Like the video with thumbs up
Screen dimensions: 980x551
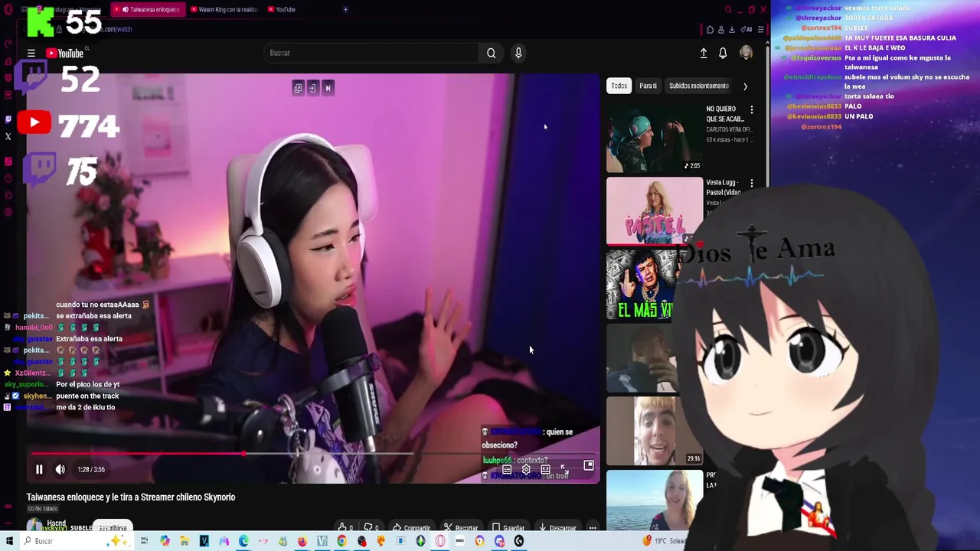345,527
